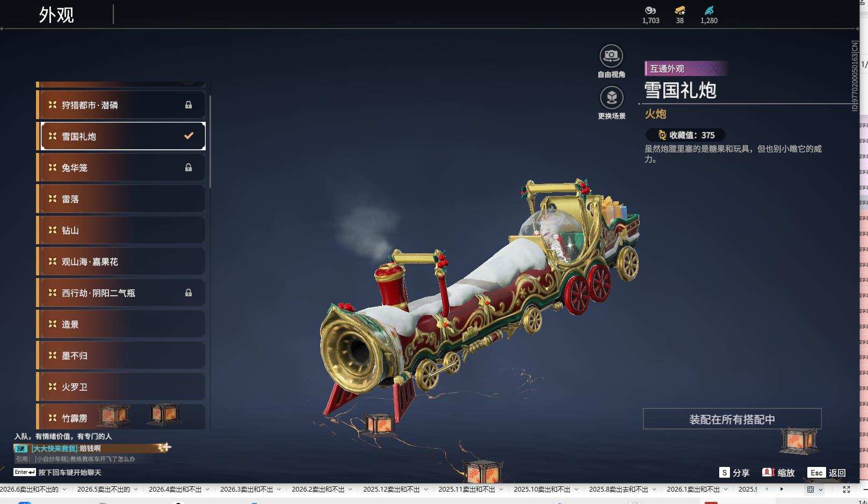
Task: Expand dropdown arrow on 2026.3卖出和不出 tab
Action: [279, 490]
